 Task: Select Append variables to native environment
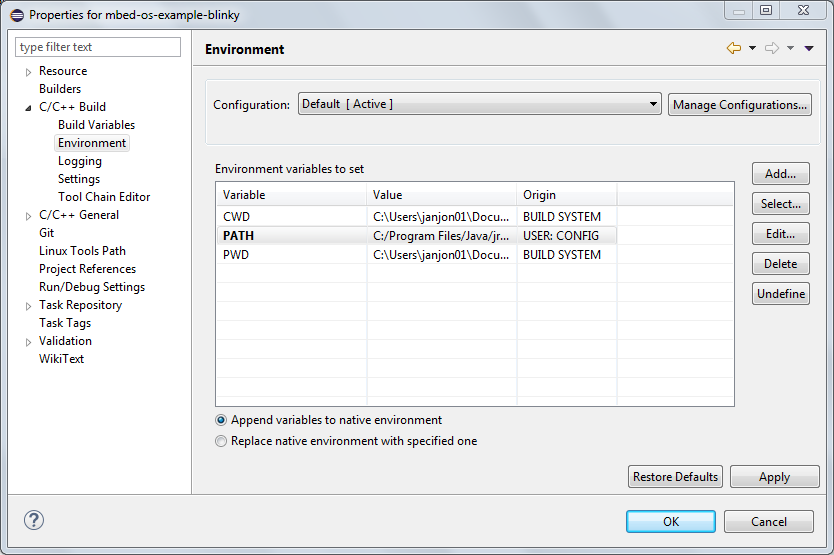(x=221, y=420)
